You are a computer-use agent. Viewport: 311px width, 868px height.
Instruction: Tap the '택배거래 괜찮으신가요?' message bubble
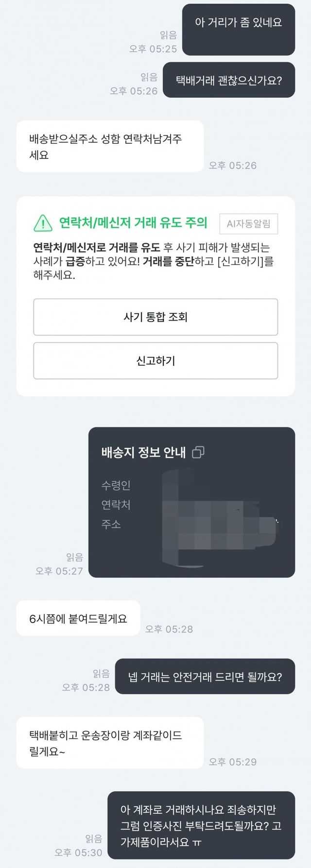pyautogui.click(x=228, y=81)
